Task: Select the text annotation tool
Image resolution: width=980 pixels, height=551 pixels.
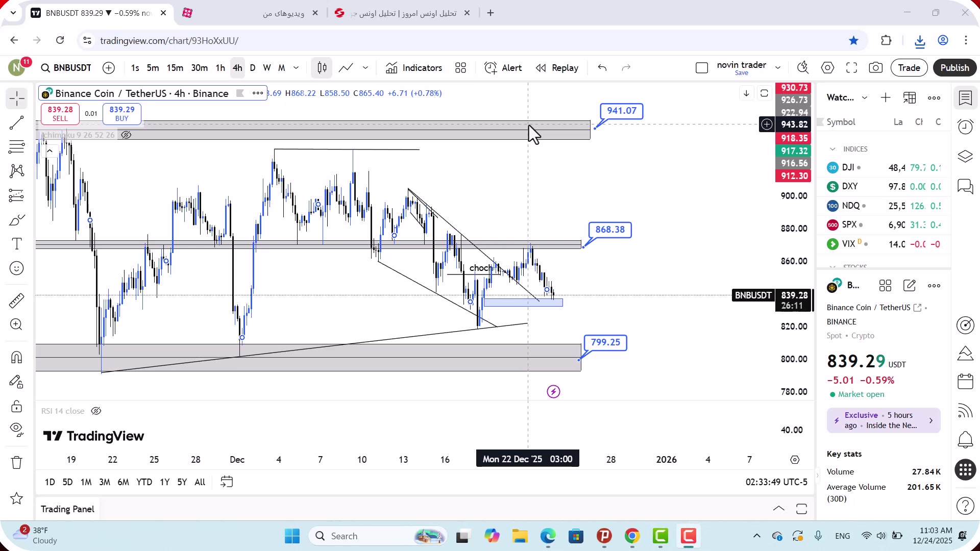Action: (17, 244)
